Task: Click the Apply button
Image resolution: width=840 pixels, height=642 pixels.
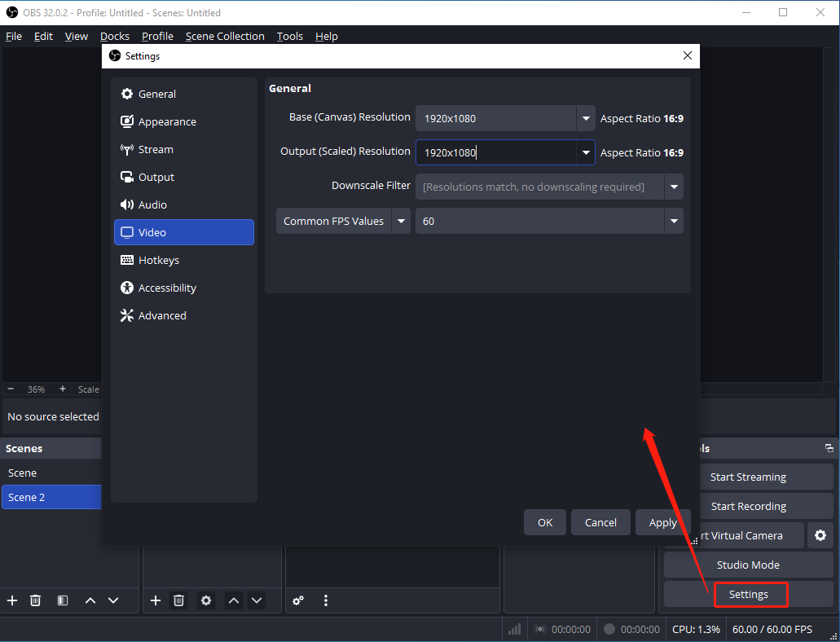Action: [662, 522]
